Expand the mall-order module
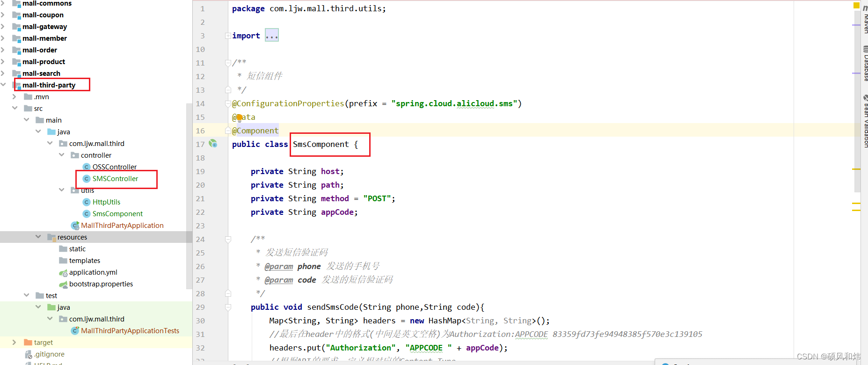The width and height of the screenshot is (868, 365). tap(3, 50)
